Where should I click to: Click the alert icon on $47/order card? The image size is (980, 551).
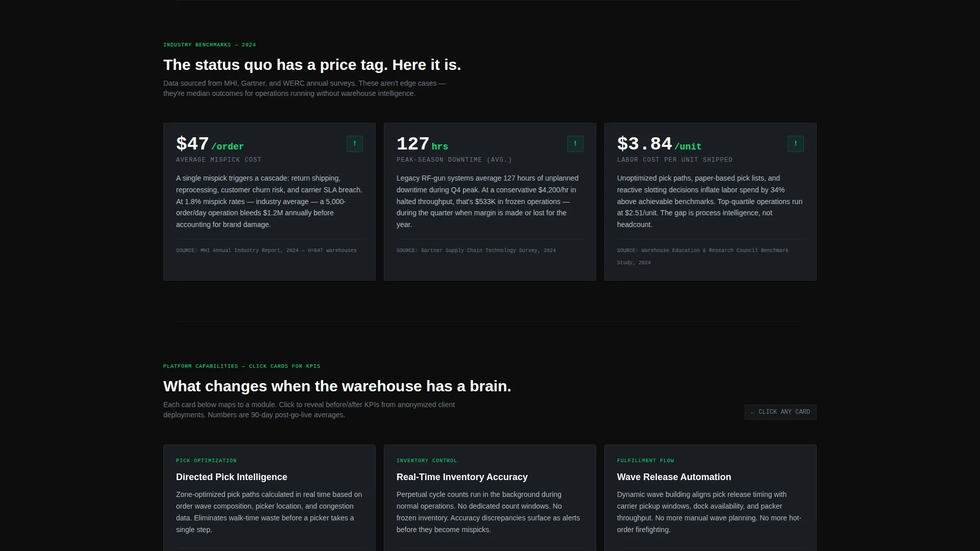(x=355, y=144)
